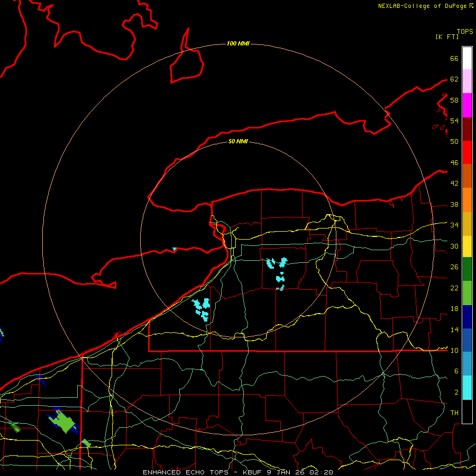Click the 30 scale label

pos(454,246)
